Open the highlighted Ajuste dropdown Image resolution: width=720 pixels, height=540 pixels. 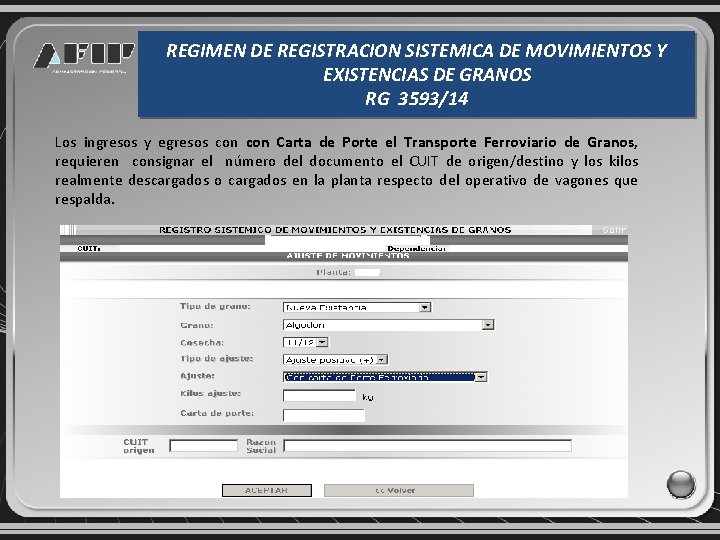coord(385,377)
